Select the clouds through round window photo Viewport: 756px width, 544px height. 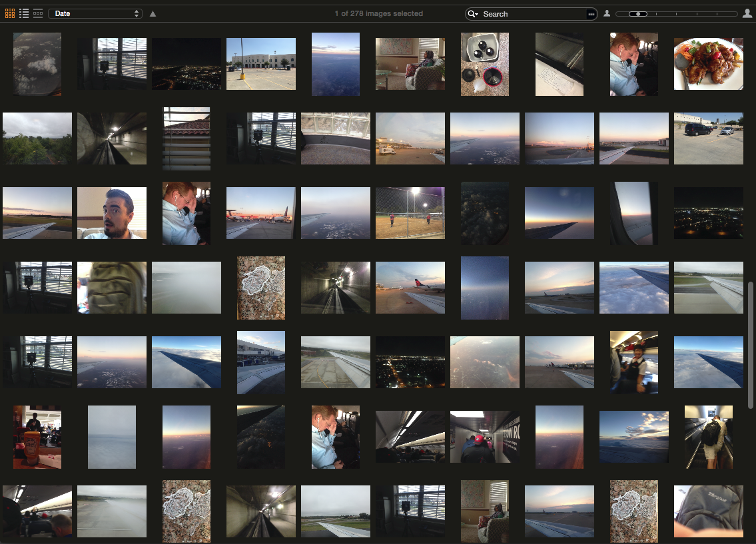37,64
